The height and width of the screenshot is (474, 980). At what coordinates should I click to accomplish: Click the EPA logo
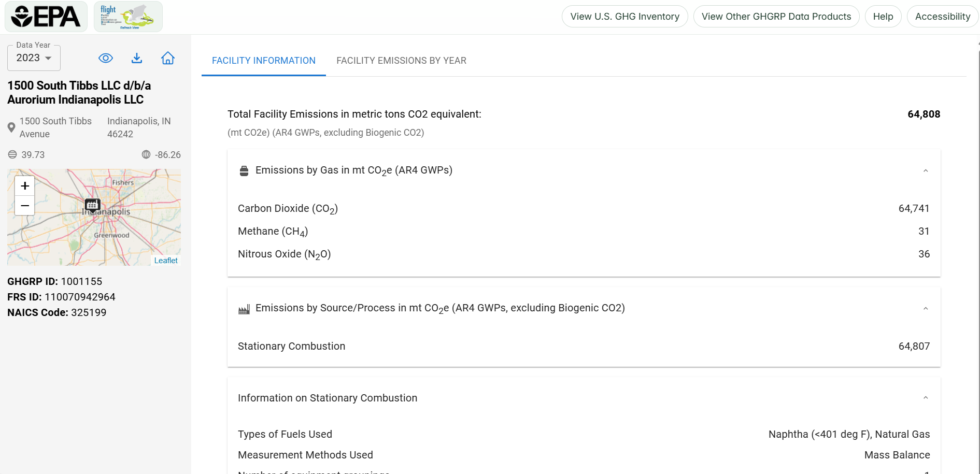click(46, 17)
